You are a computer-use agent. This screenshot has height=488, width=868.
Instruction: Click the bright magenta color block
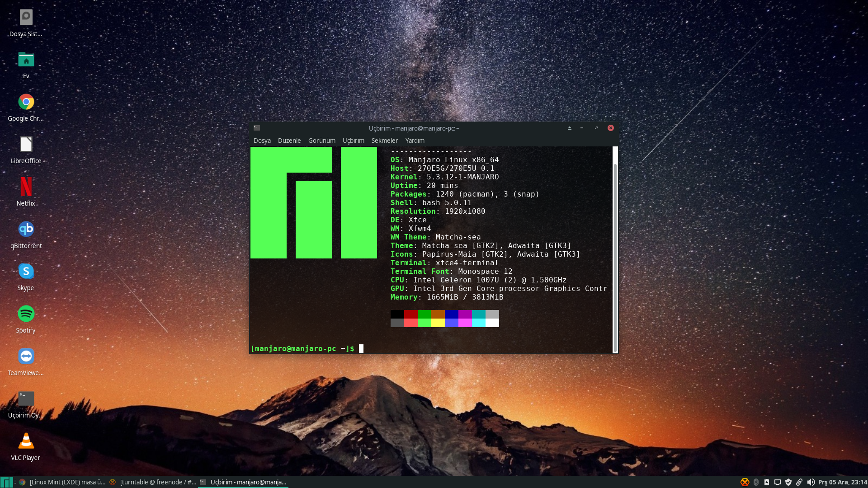click(465, 323)
